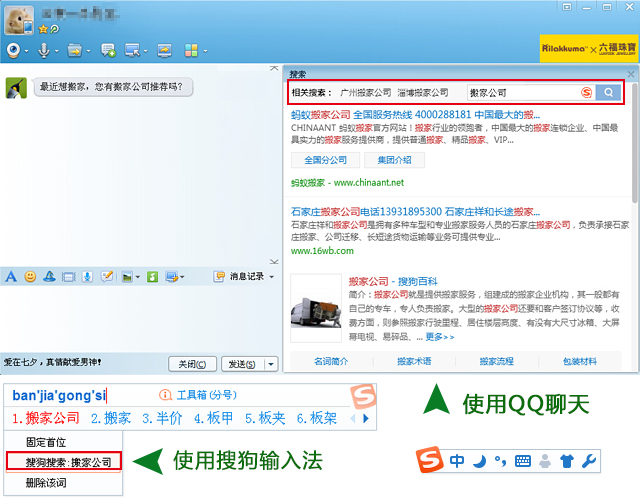This screenshot has height=500, width=640.
Task: Click the Sogou logo in search box
Action: 587,93
